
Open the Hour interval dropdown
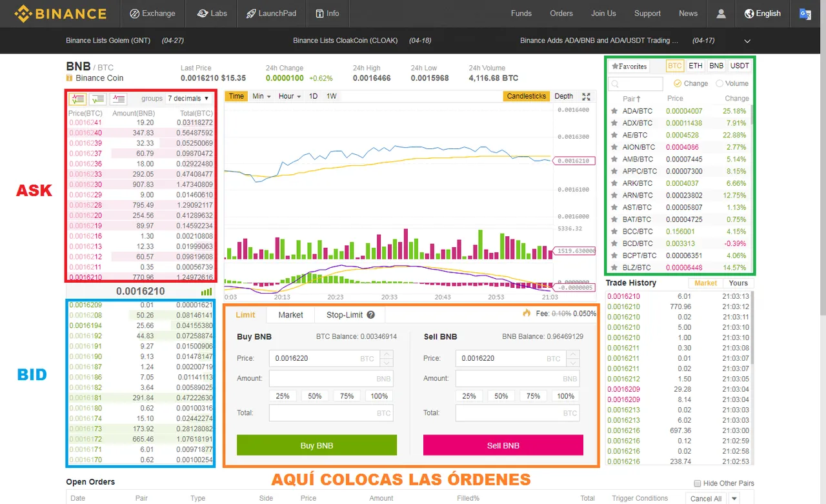pyautogui.click(x=290, y=96)
